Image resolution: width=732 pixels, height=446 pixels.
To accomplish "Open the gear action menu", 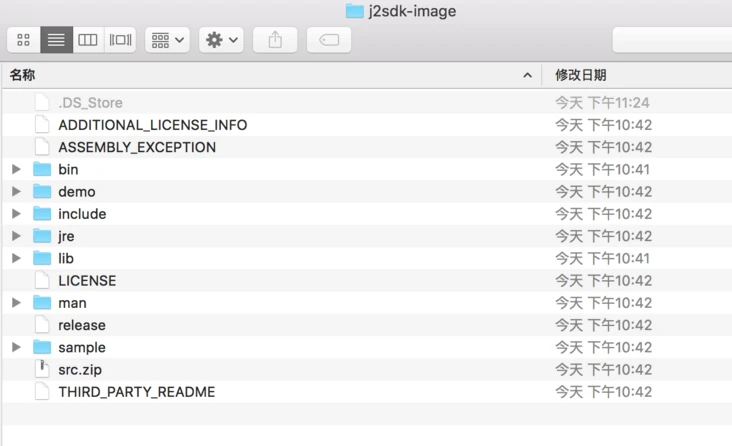I will click(221, 40).
